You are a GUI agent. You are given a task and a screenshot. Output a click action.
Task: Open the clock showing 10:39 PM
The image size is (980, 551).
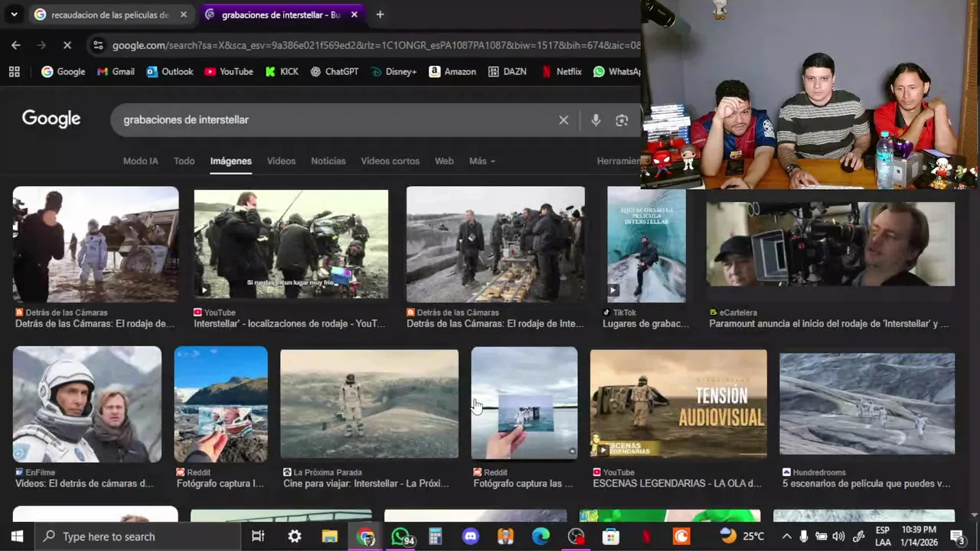tap(919, 536)
